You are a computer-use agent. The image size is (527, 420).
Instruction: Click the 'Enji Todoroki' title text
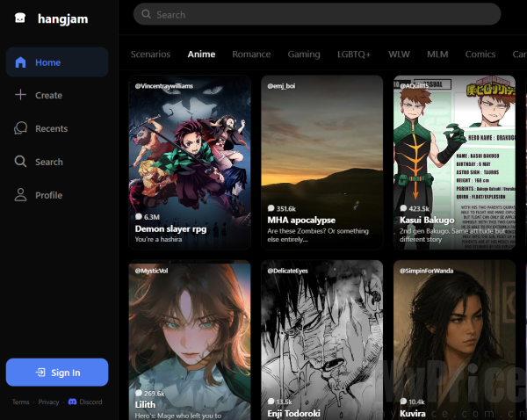tap(293, 413)
